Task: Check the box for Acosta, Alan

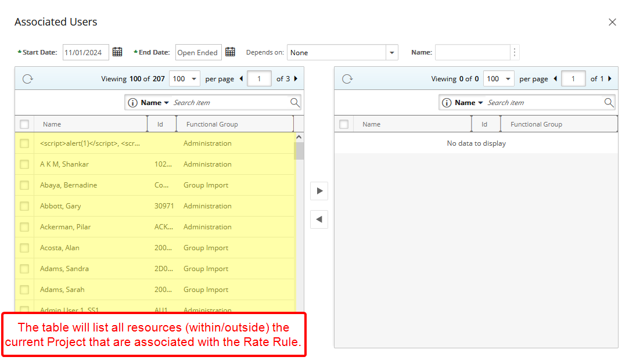Action: [24, 248]
